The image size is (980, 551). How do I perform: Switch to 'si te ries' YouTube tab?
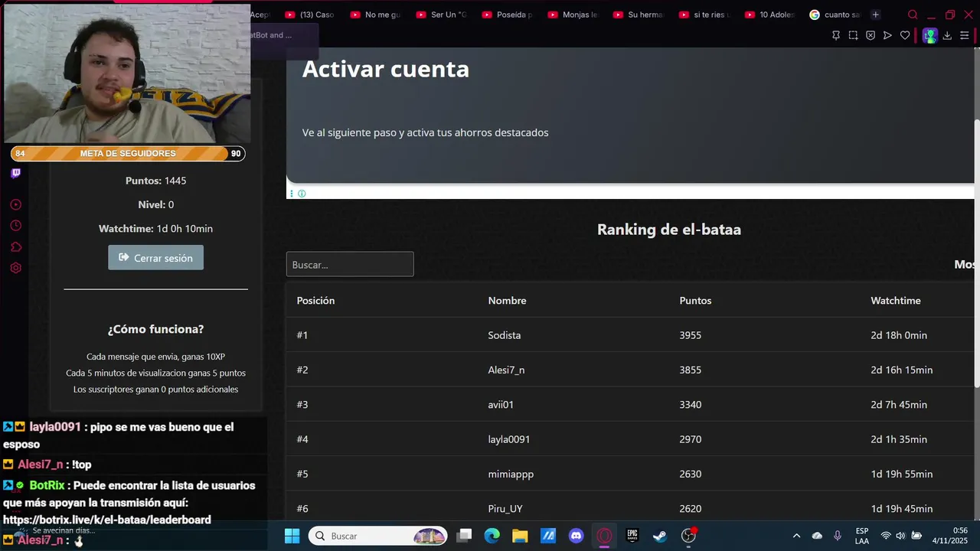click(704, 15)
